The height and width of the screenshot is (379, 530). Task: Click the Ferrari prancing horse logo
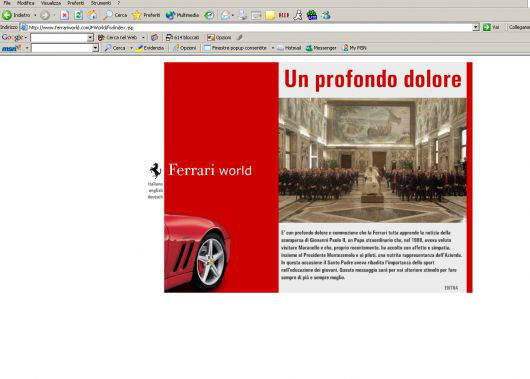point(155,170)
